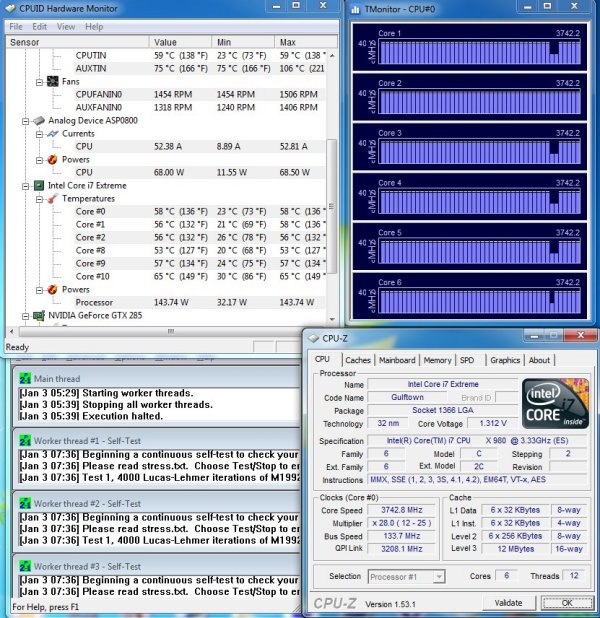
Task: Click Intel Core i7 Extreme processor icon
Action: [x=39, y=186]
